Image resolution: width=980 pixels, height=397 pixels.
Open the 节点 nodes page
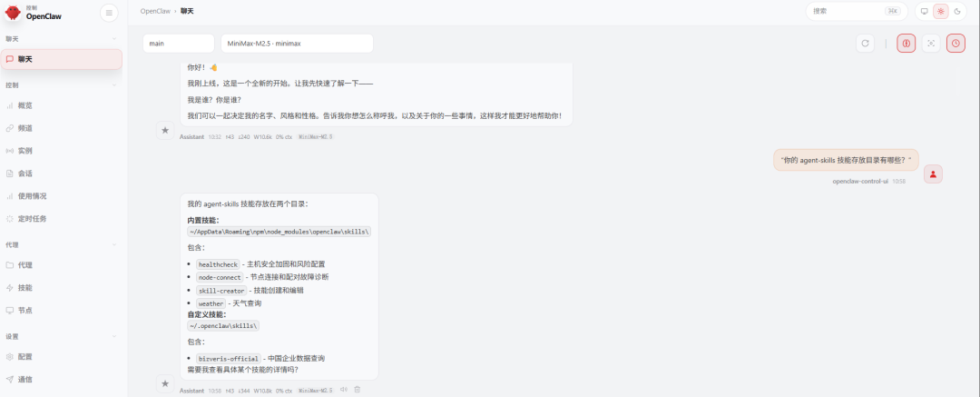point(62,310)
